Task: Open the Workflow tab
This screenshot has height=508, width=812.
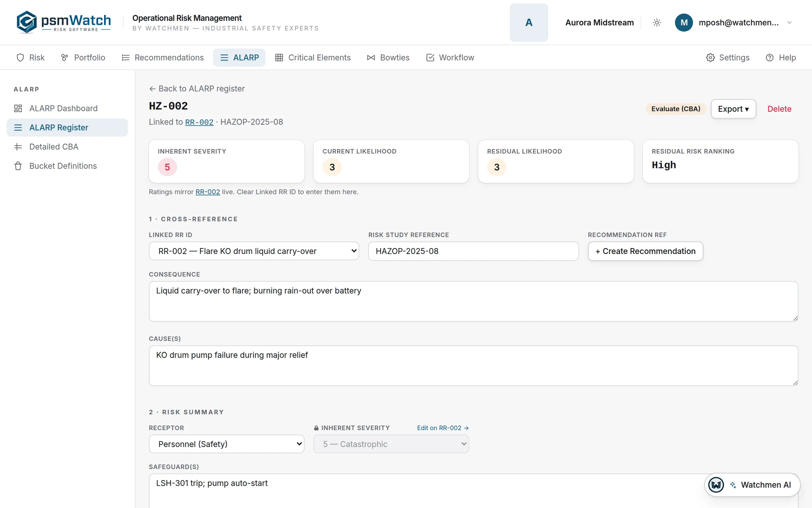Action: pos(450,58)
